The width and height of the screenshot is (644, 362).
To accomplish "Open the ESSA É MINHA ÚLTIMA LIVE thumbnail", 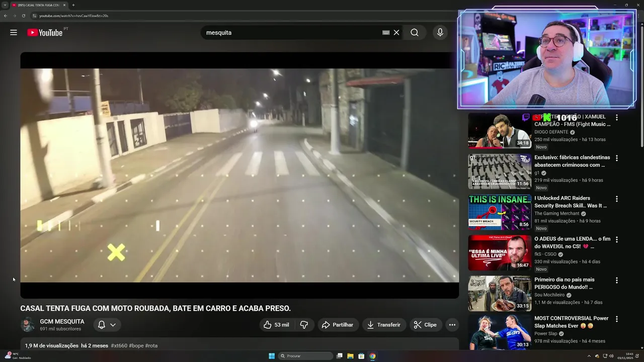I will click(x=500, y=253).
